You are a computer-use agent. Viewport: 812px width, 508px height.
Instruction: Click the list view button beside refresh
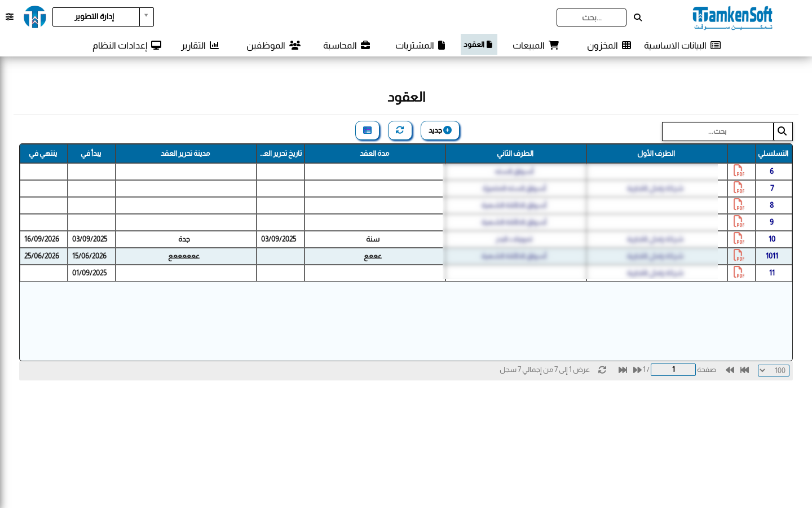pyautogui.click(x=367, y=130)
